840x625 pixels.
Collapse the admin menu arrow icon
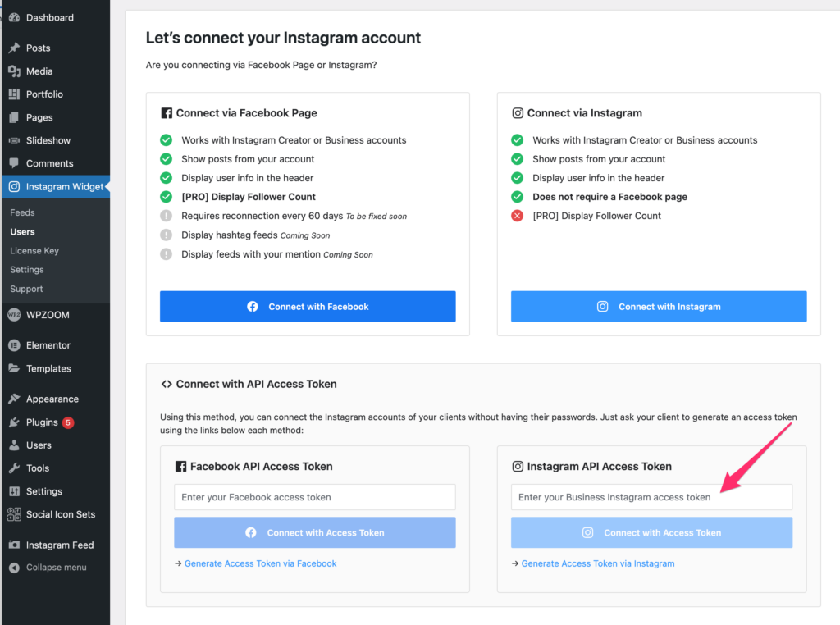pos(15,568)
